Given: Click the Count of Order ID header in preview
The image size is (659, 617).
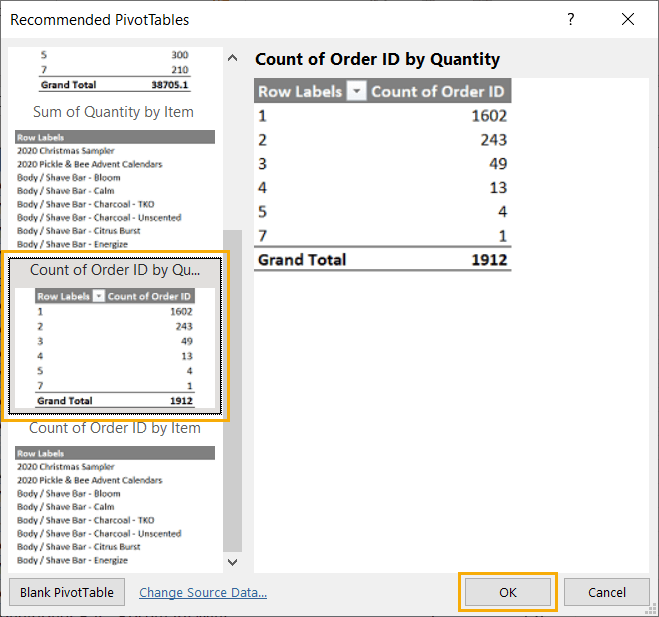Looking at the screenshot, I should [438, 91].
